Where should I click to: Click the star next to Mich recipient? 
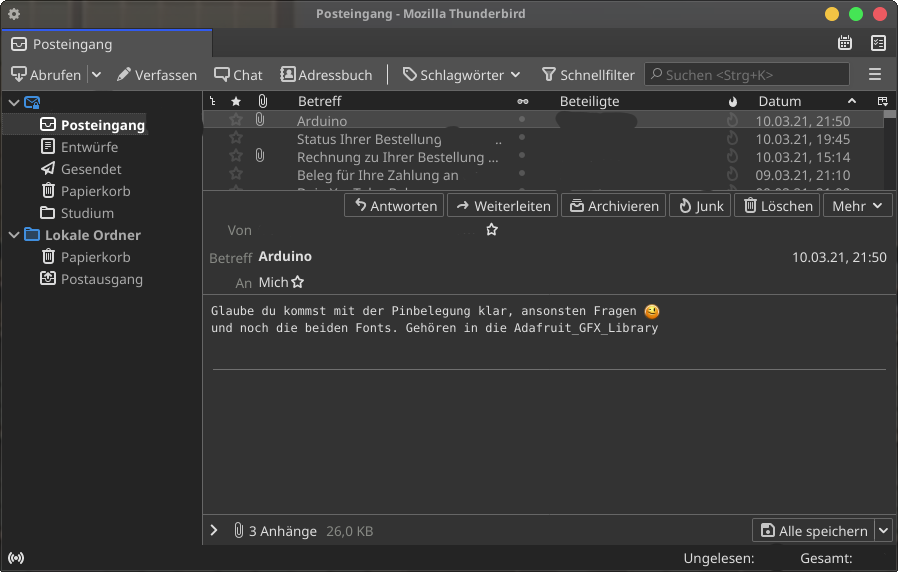pos(297,282)
